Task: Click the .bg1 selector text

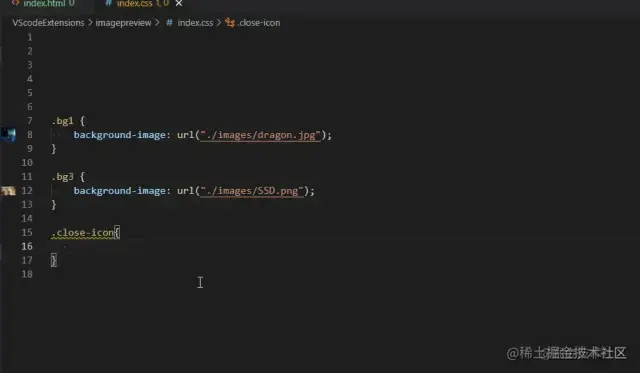Action: [63, 121]
